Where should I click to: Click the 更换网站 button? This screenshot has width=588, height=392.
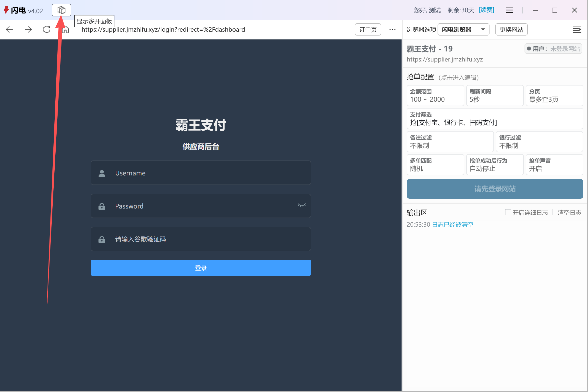[511, 29]
